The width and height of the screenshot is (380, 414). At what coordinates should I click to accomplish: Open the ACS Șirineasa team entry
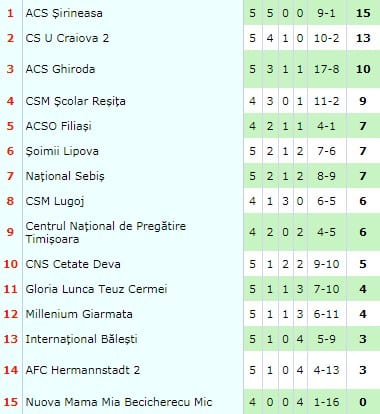click(x=64, y=13)
